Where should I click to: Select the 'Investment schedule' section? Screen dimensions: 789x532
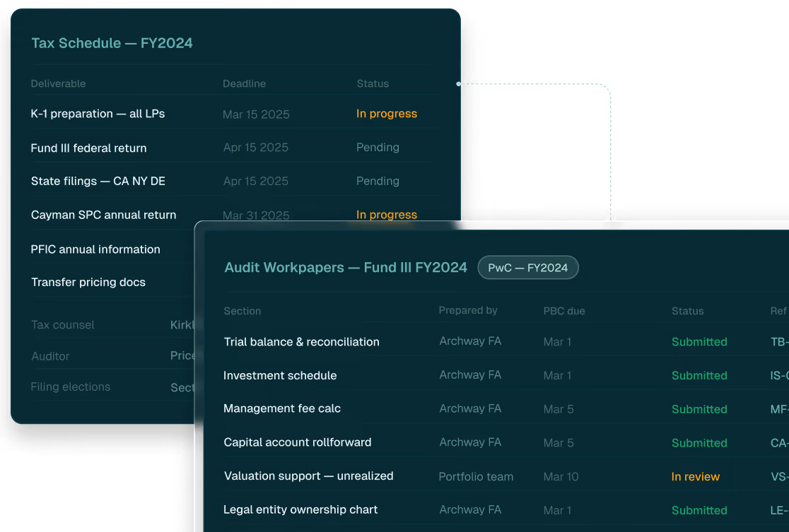280,376
